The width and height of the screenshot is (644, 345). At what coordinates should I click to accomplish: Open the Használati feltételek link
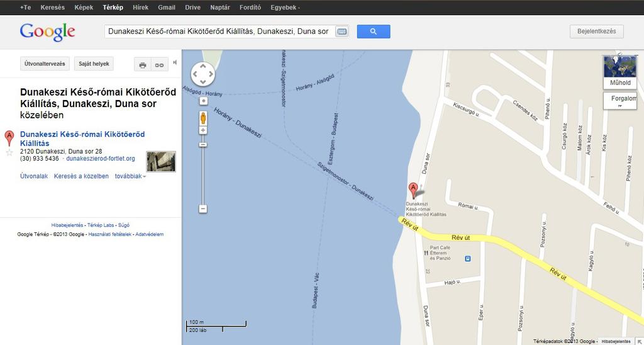(110, 234)
